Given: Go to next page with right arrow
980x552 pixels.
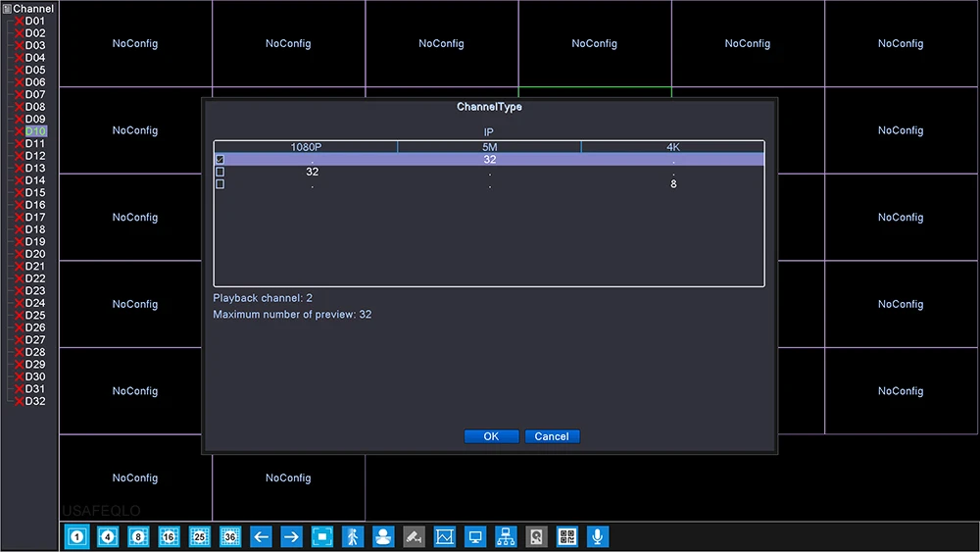Looking at the screenshot, I should click(x=291, y=536).
